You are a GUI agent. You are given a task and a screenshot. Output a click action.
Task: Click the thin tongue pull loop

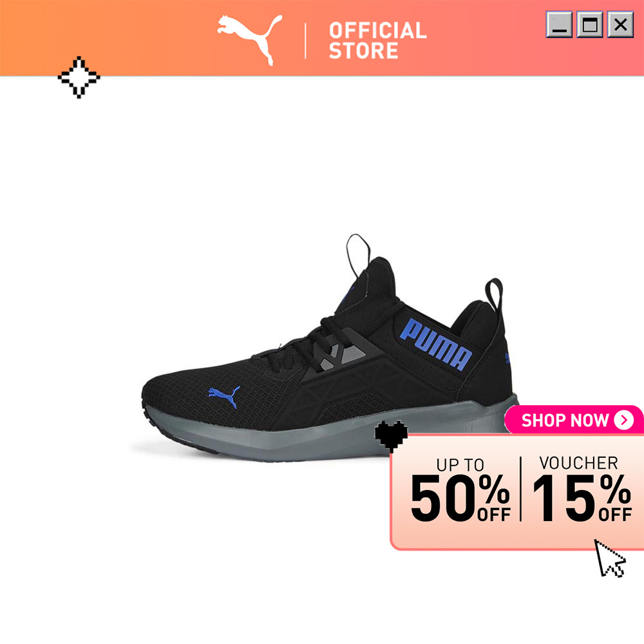point(357,256)
